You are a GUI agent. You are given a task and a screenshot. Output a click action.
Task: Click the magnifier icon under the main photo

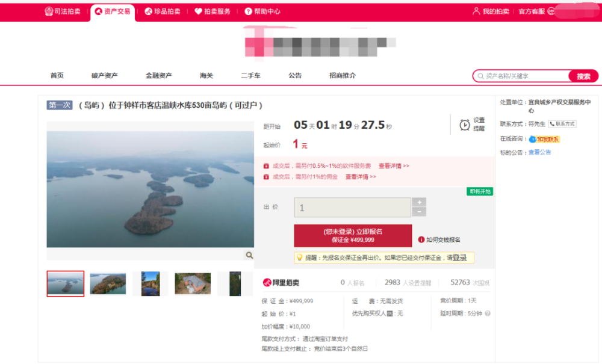pos(249,255)
